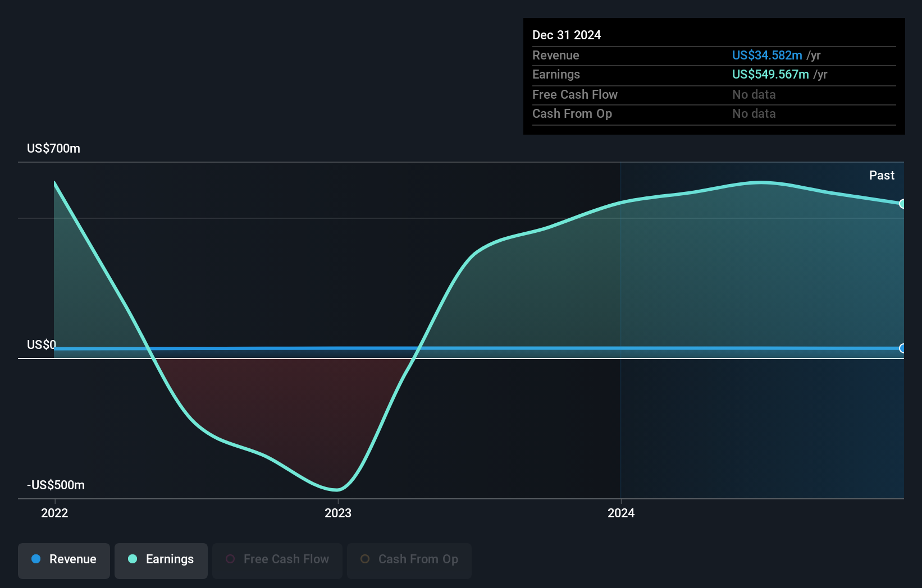
Task: Click the blue dot in Revenue legend
Action: coord(36,559)
